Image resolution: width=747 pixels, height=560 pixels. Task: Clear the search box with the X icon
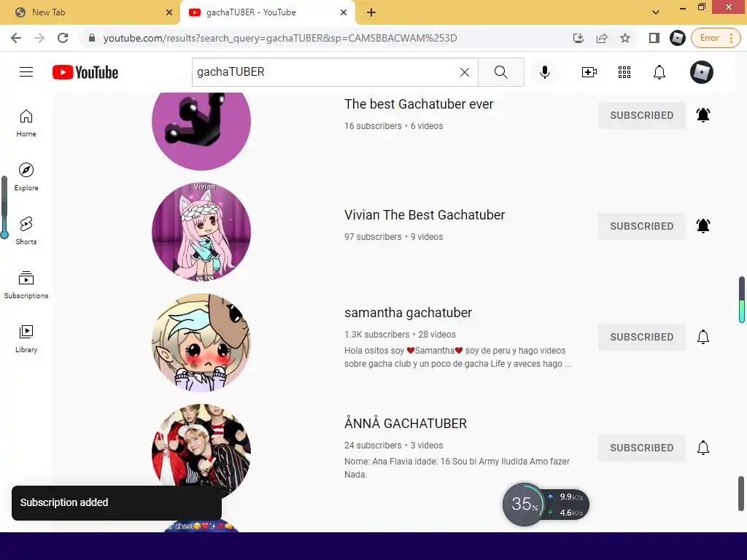point(465,72)
